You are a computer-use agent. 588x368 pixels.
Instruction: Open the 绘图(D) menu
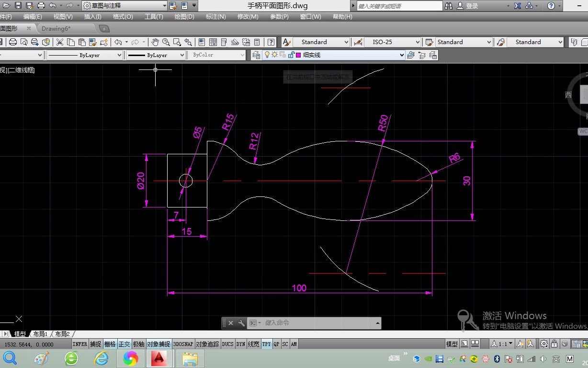184,17
